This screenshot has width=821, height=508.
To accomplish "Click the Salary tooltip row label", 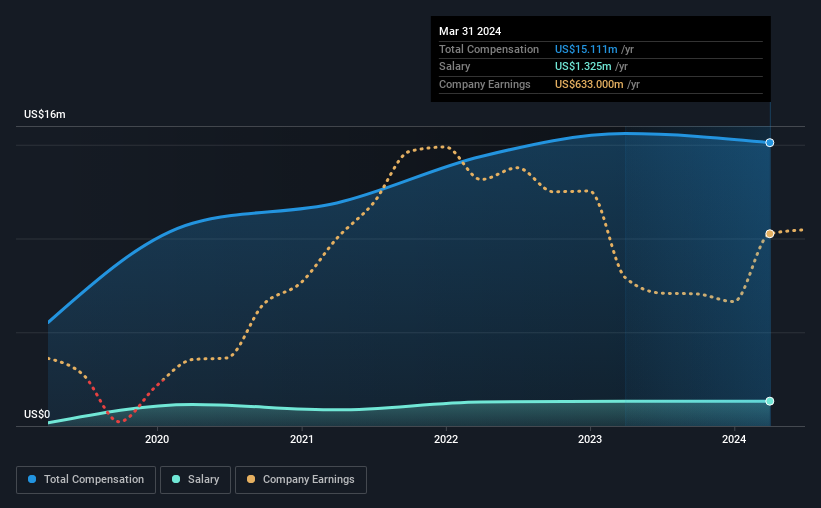I will click(x=454, y=67).
